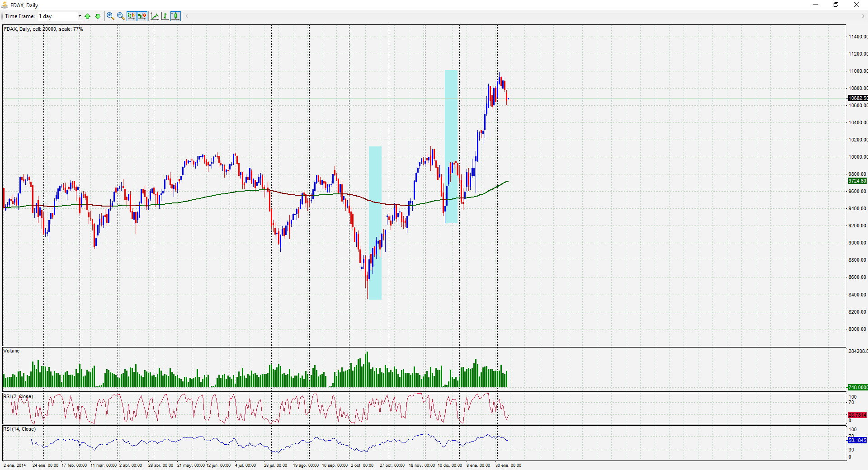Restore down the chart window

836,5
